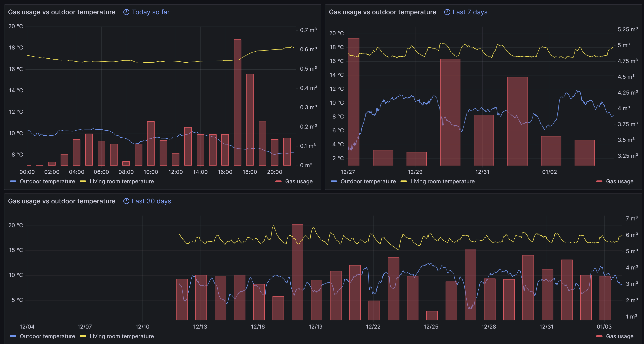
Task: Click the 01/02 gas bar in 7 days chart
Action: tap(551, 151)
